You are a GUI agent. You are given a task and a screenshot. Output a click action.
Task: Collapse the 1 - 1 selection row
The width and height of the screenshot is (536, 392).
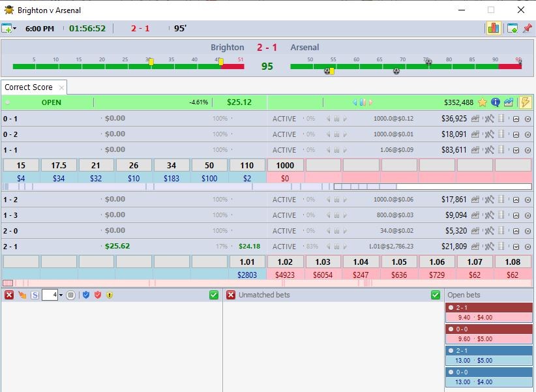[x=516, y=150]
